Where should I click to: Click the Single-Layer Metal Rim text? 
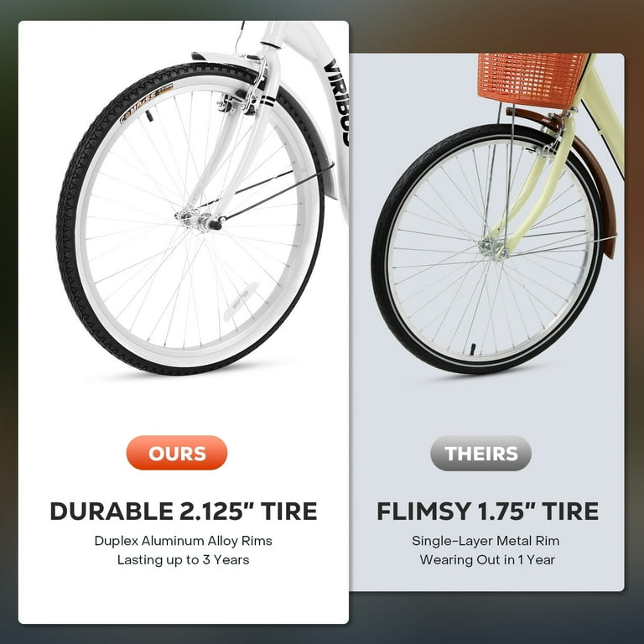tap(486, 541)
